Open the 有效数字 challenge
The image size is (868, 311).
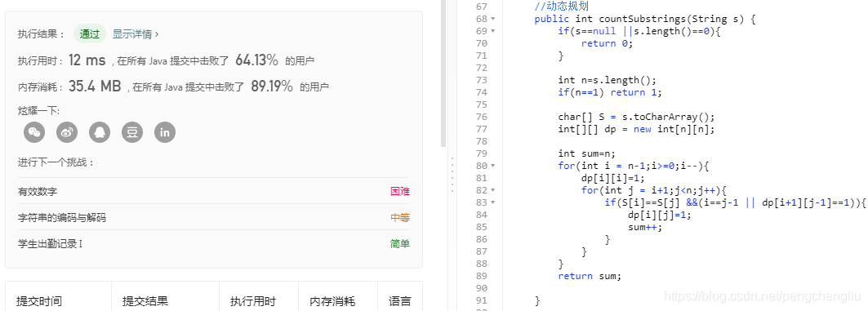pyautogui.click(x=38, y=192)
